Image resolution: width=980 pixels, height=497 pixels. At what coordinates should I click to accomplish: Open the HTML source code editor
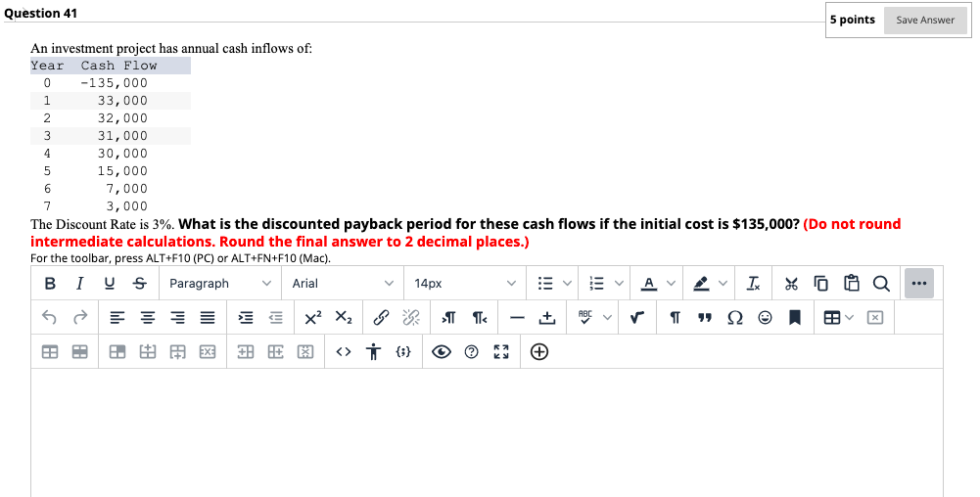[343, 352]
